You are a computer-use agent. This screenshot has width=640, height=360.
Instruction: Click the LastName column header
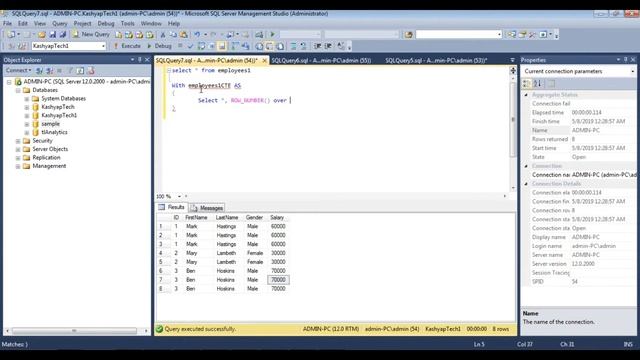(227, 218)
